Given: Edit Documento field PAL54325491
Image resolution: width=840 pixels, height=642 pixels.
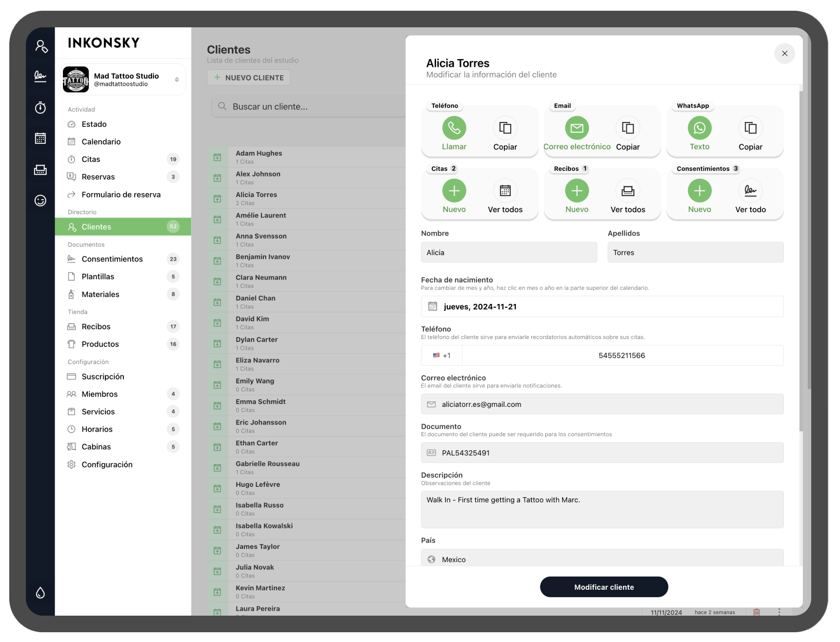Looking at the screenshot, I should click(x=602, y=453).
